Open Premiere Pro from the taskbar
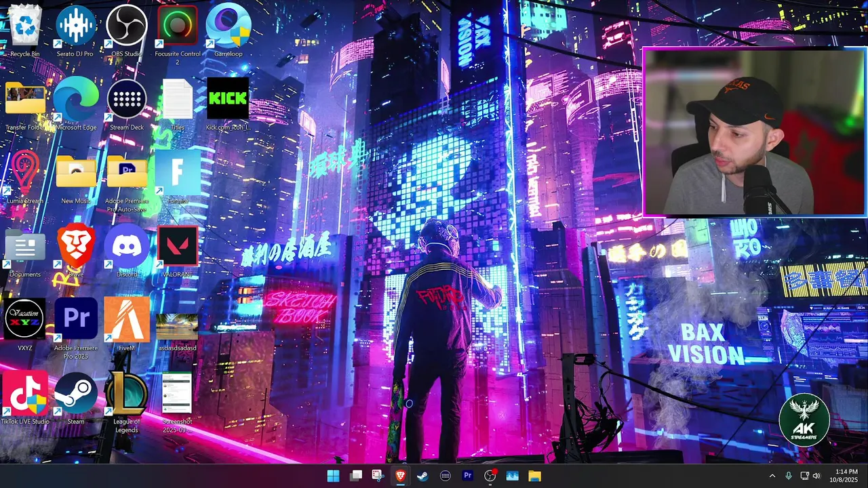The width and height of the screenshot is (868, 488). [467, 476]
